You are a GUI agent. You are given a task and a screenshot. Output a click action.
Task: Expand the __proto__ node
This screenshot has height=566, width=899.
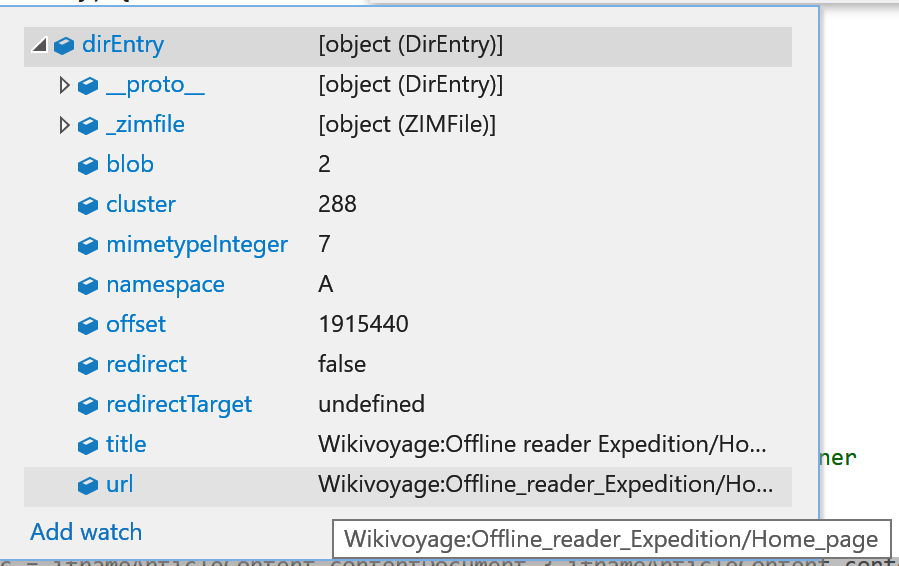tap(64, 85)
